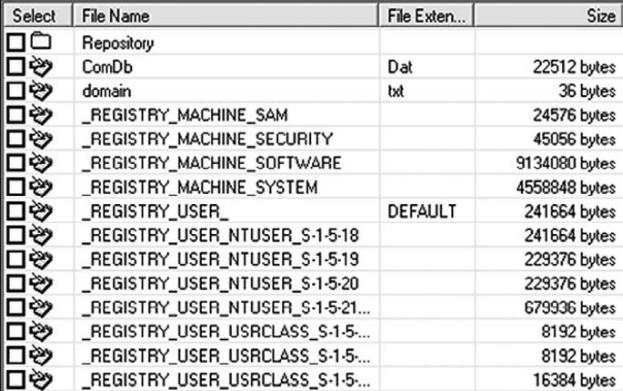Viewport: 623px width, 391px height.
Task: Click the File Exten... column header
Action: (426, 16)
